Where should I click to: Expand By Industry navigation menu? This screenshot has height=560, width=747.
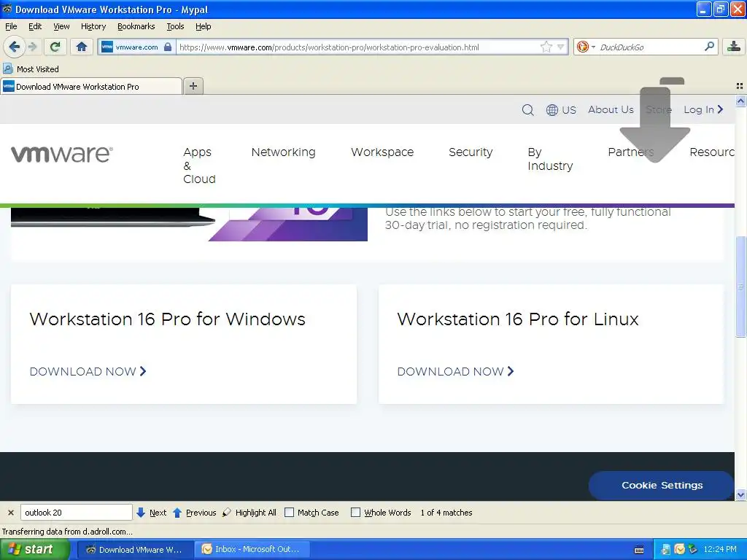pos(550,158)
